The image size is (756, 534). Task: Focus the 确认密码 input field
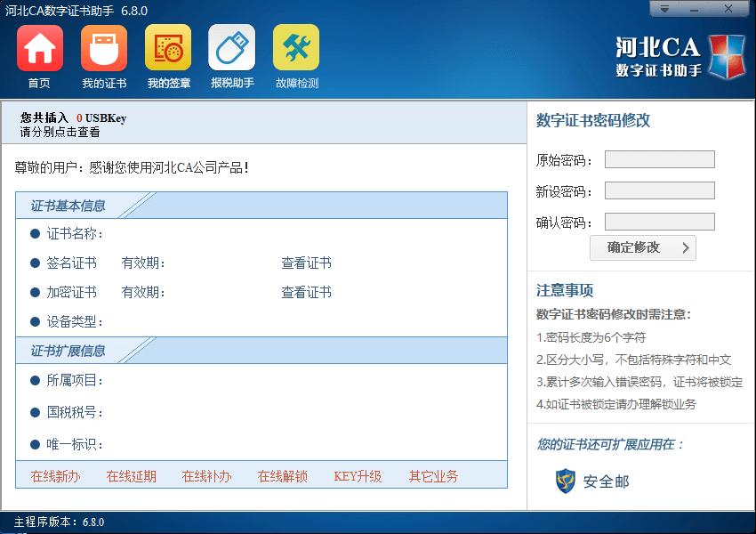(660, 222)
